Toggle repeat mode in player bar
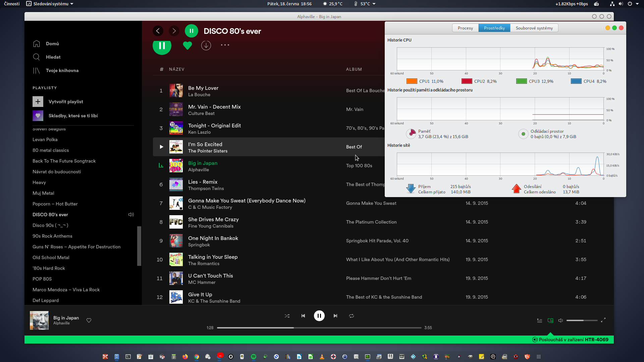 (x=352, y=316)
